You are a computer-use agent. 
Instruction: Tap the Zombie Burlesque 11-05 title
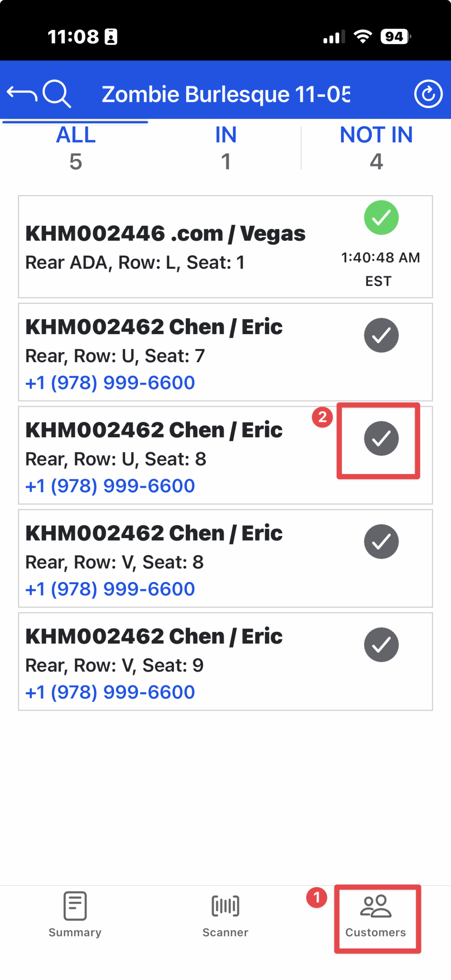click(x=226, y=94)
